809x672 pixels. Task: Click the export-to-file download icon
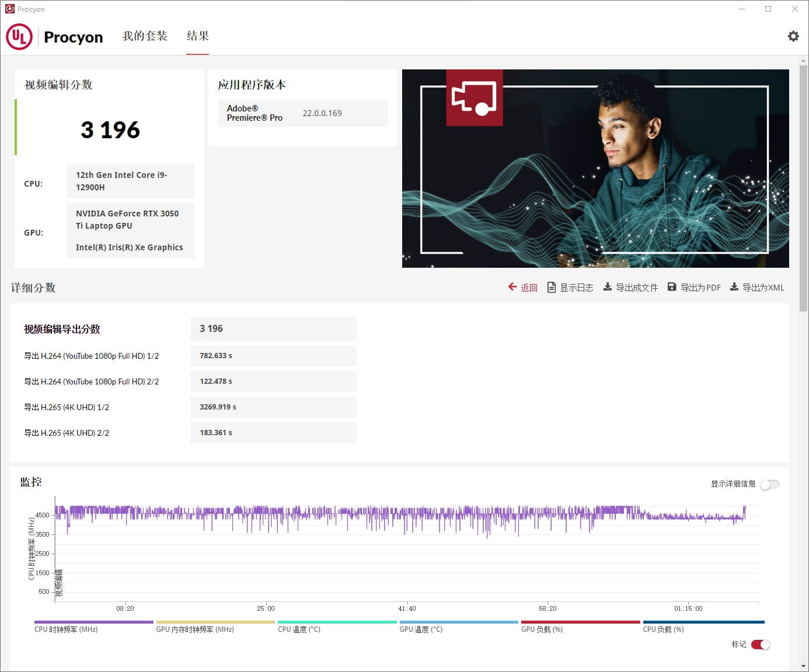coord(607,287)
